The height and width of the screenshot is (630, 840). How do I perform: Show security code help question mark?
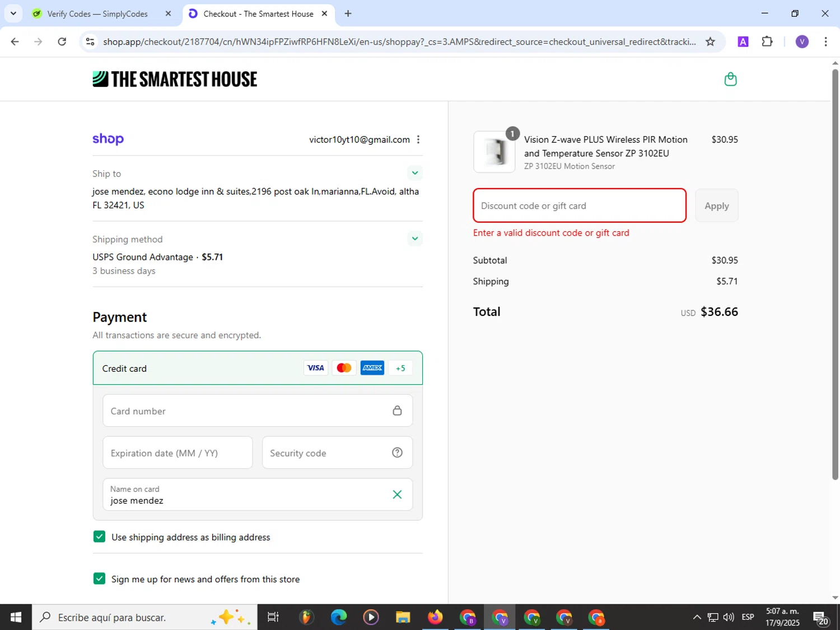(397, 452)
